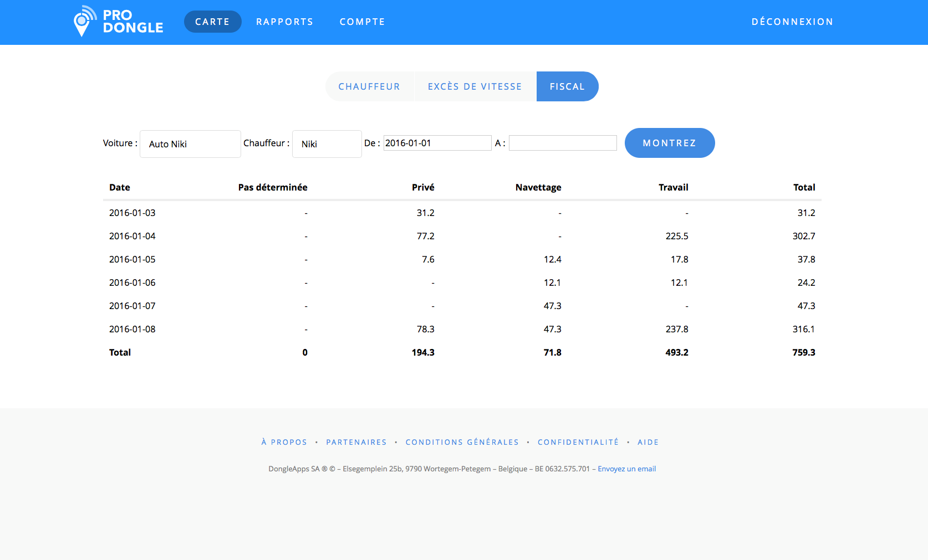Open the Voiture dropdown showing Auto Niki
928x560 pixels.
pos(190,144)
